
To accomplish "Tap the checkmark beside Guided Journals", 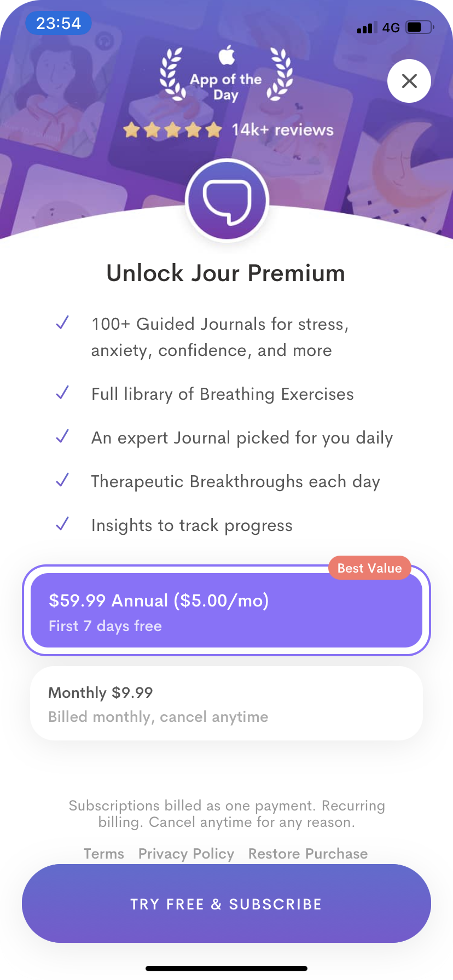I will [62, 323].
